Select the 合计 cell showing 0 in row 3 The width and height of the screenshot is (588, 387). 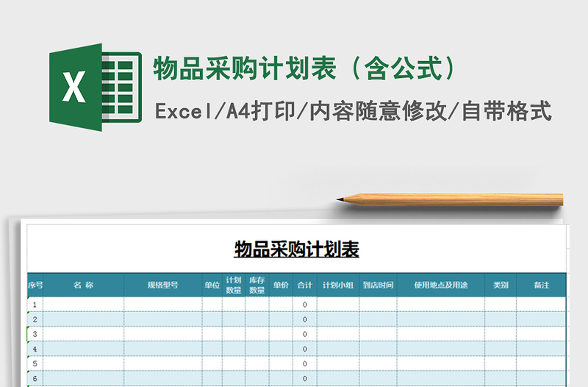pos(304,334)
